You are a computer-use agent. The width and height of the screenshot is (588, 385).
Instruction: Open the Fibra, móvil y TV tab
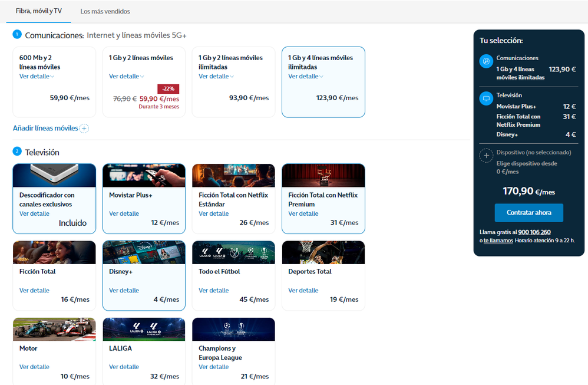(38, 11)
